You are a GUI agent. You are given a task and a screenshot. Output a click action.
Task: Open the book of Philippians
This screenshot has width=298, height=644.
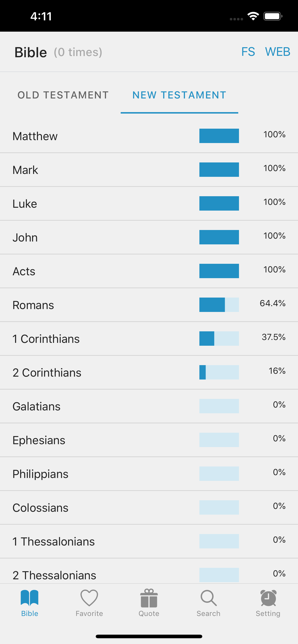coord(149,473)
